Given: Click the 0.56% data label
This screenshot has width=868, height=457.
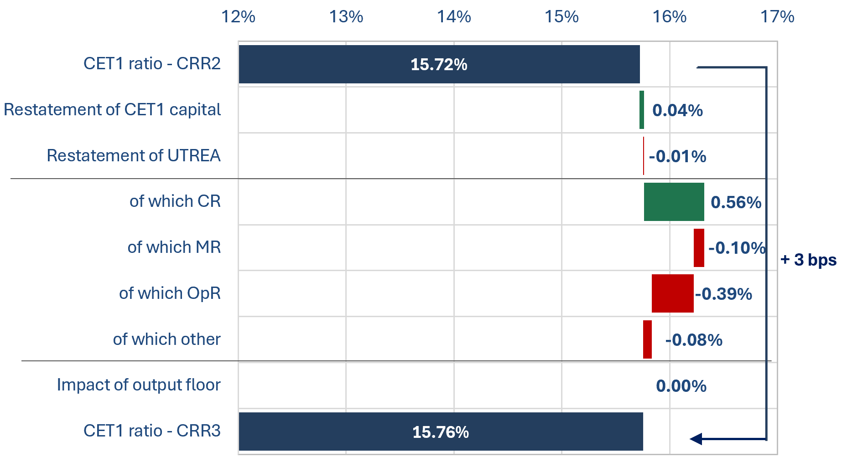Looking at the screenshot, I should tap(736, 202).
